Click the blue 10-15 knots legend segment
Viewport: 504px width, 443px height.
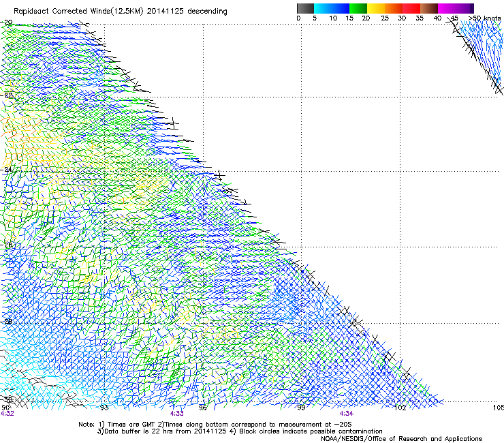(x=341, y=8)
